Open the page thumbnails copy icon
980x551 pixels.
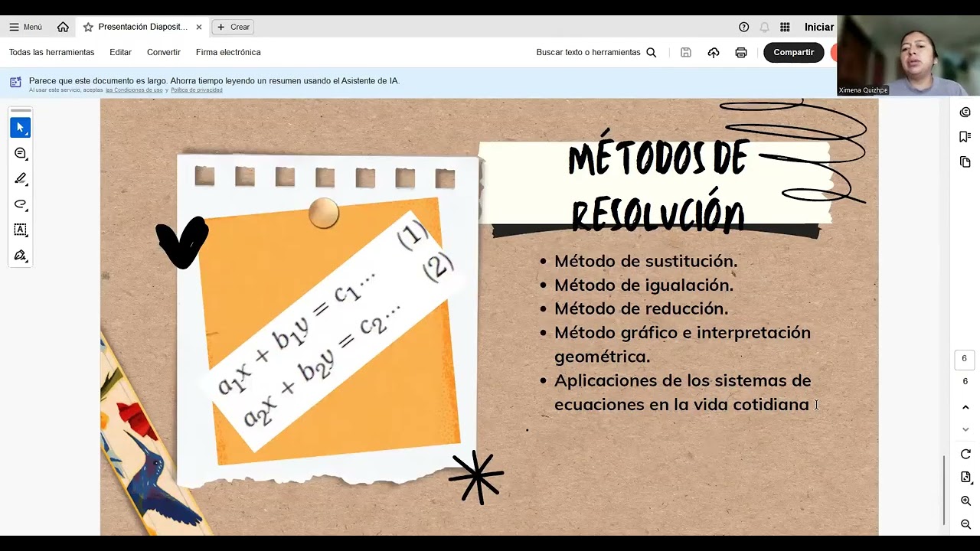pos(965,162)
